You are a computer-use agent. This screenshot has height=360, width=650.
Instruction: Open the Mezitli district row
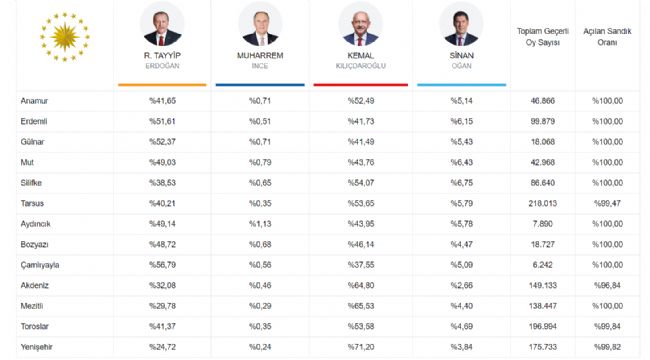tap(328, 306)
